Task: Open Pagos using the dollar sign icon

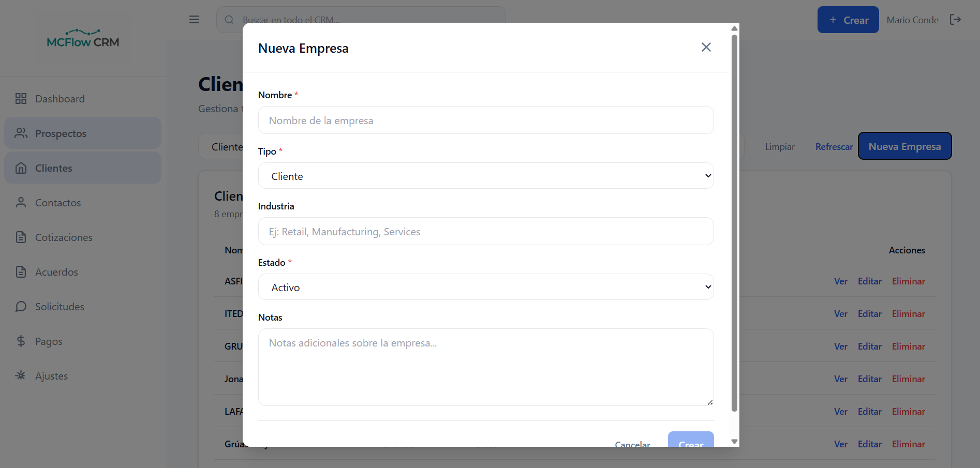Action: pyautogui.click(x=21, y=341)
